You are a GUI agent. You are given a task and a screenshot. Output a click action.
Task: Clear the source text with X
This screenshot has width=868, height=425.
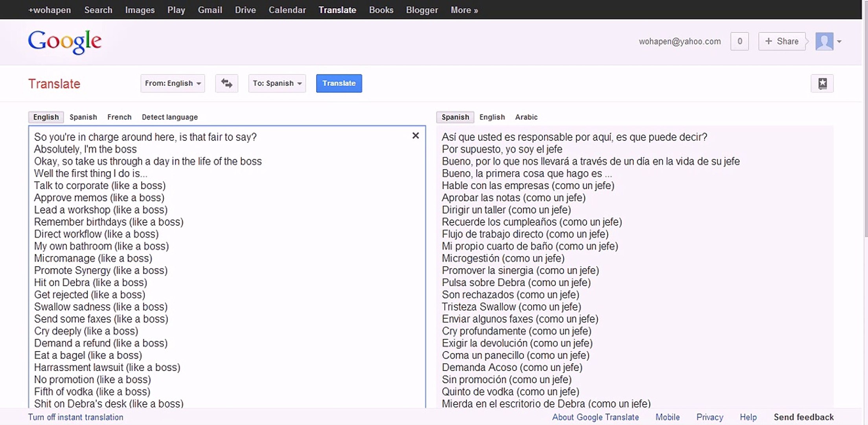click(416, 136)
